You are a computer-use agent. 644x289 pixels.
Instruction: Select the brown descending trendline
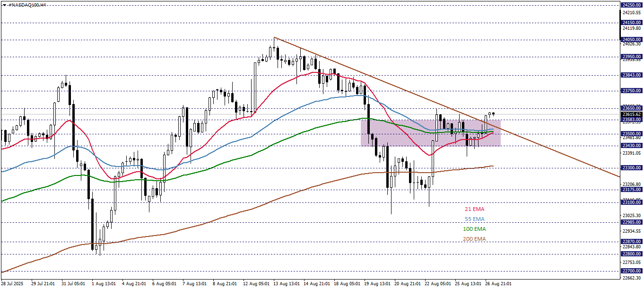(x=447, y=107)
